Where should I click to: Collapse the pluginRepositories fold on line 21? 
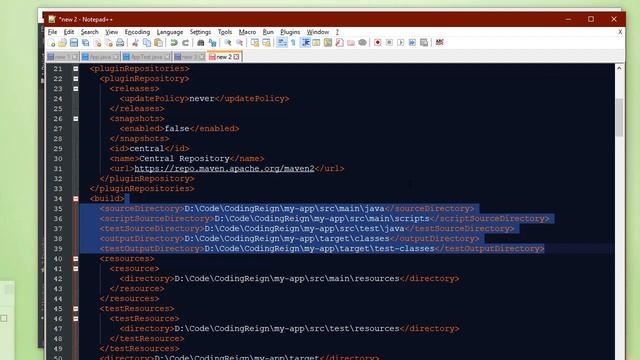coord(76,69)
